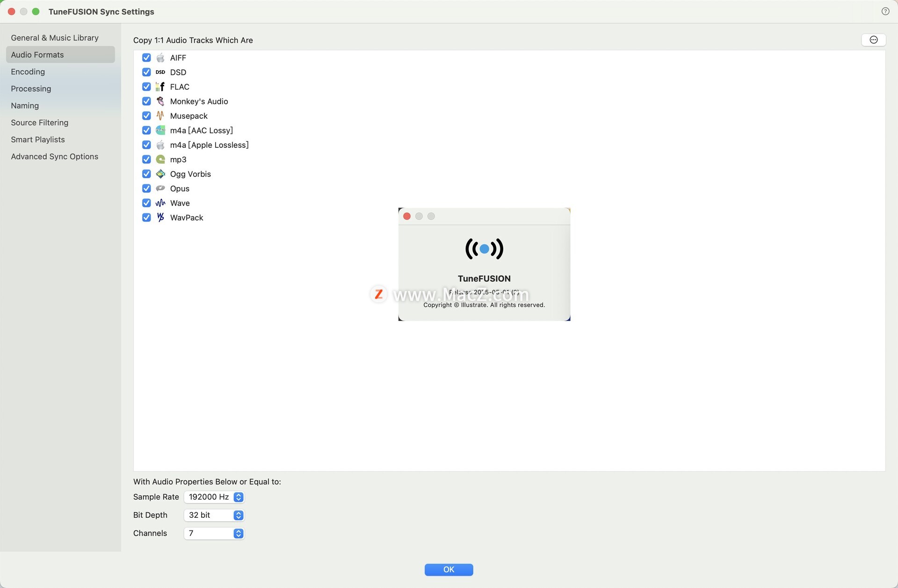Click the Monkey's Audio icon

click(160, 101)
